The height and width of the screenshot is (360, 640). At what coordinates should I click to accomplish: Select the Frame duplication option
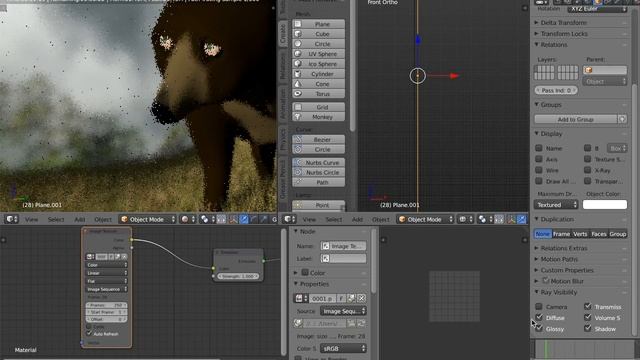(x=561, y=234)
